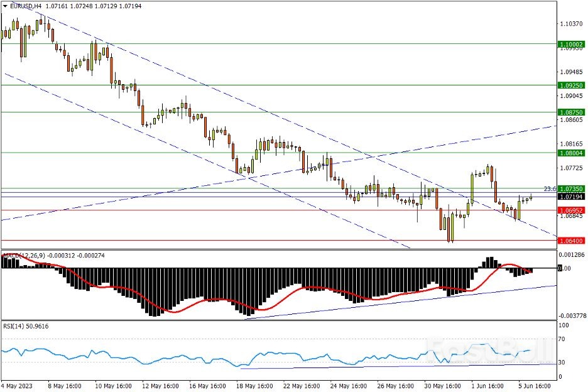
Task: Click the 1.09250 resistance level label
Action: (x=572, y=85)
